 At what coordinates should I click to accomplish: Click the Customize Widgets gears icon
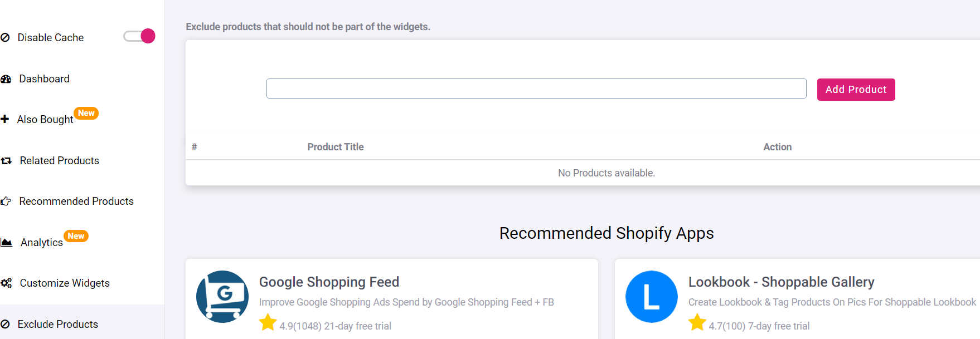pyautogui.click(x=6, y=283)
